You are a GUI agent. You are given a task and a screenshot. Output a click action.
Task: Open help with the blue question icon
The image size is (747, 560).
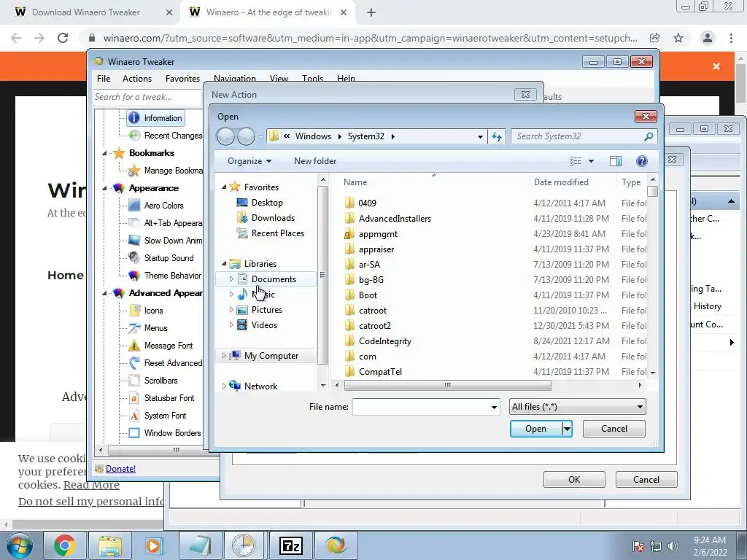coord(642,161)
